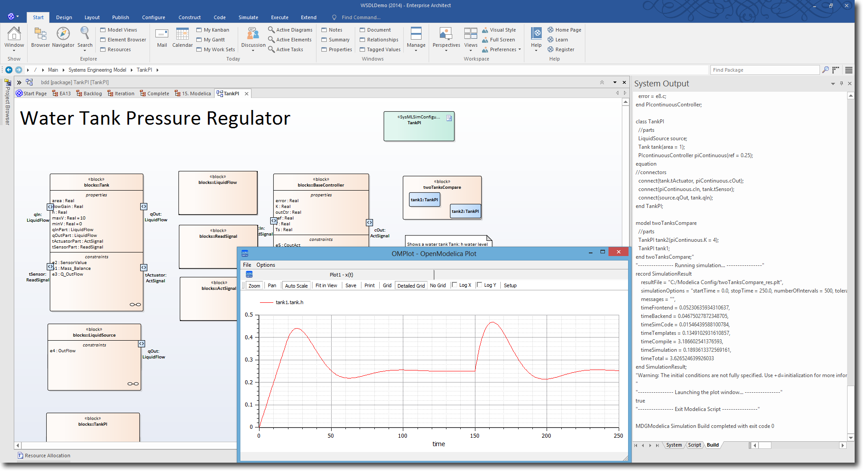Enable the Log X checkbox
Screen dimensions: 868x476
click(x=454, y=285)
